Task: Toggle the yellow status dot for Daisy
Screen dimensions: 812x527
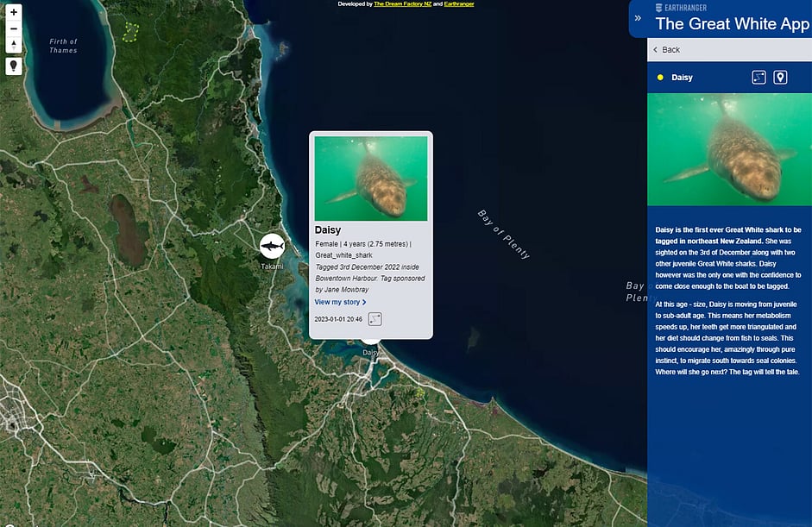Action: coord(660,77)
